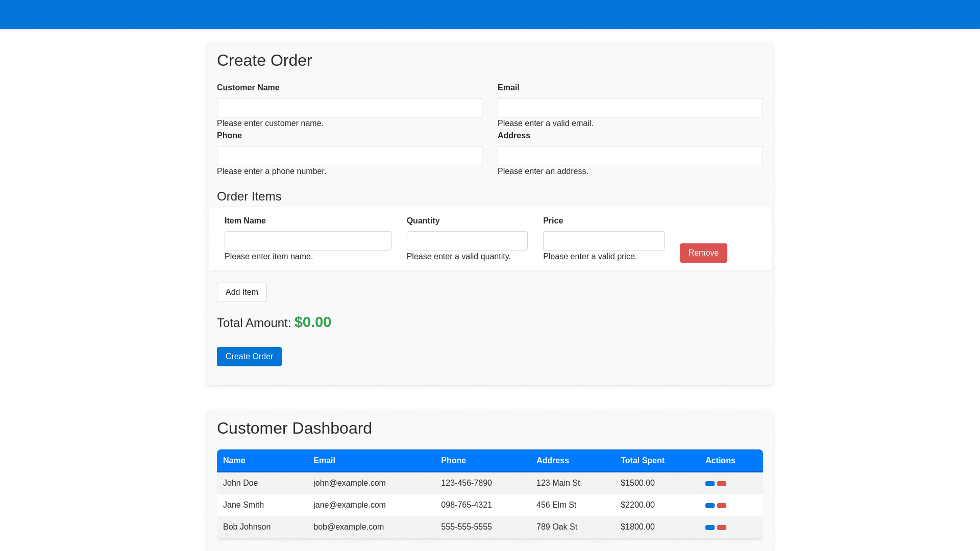Click the Address input field
The image size is (980, 551).
[x=630, y=156]
